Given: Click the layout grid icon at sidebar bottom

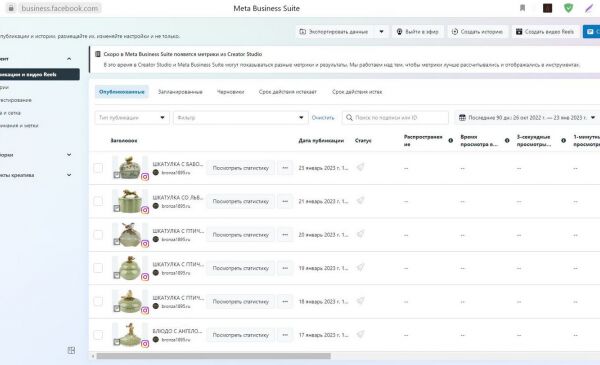Looking at the screenshot, I should (71, 350).
